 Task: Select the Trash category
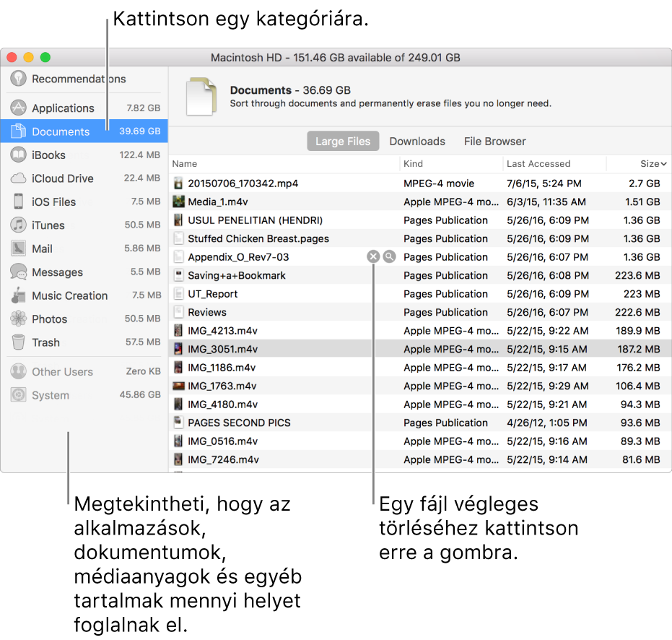pos(84,342)
